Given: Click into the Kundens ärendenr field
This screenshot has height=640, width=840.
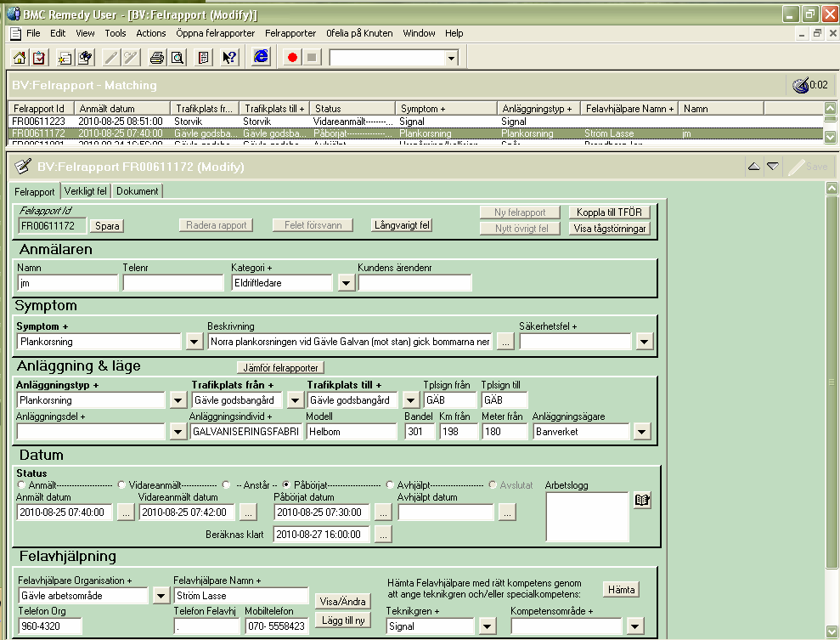Looking at the screenshot, I should tap(414, 283).
